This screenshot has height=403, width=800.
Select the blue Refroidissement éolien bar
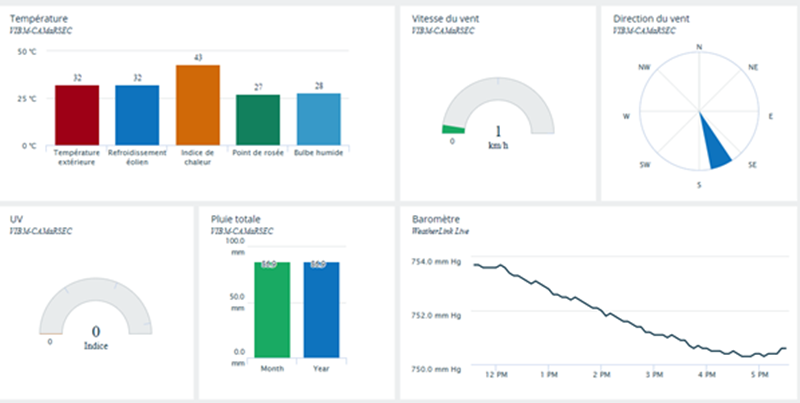(137, 115)
